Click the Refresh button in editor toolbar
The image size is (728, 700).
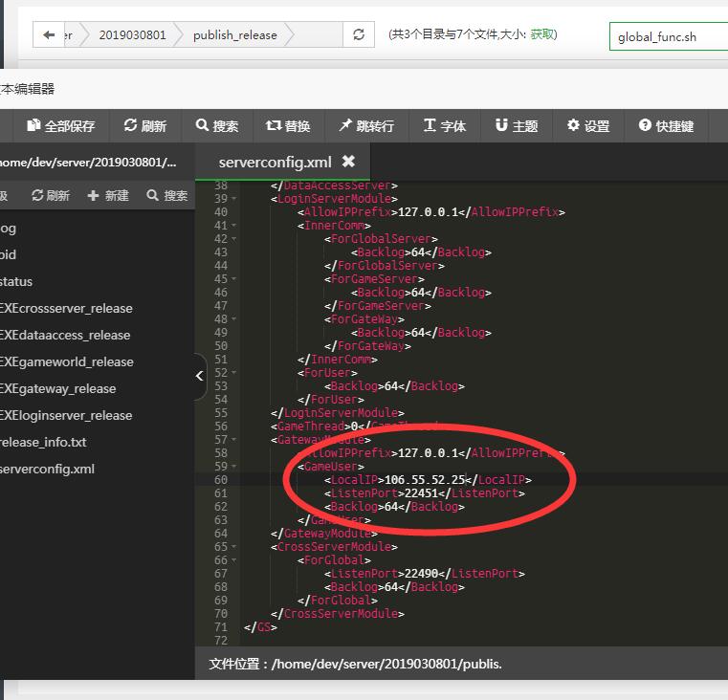point(145,125)
